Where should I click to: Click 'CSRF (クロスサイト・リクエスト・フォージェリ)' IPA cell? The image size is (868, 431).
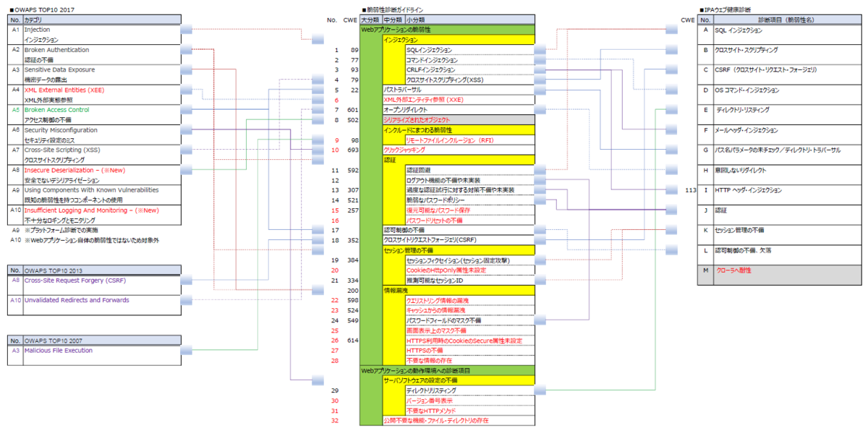point(788,70)
